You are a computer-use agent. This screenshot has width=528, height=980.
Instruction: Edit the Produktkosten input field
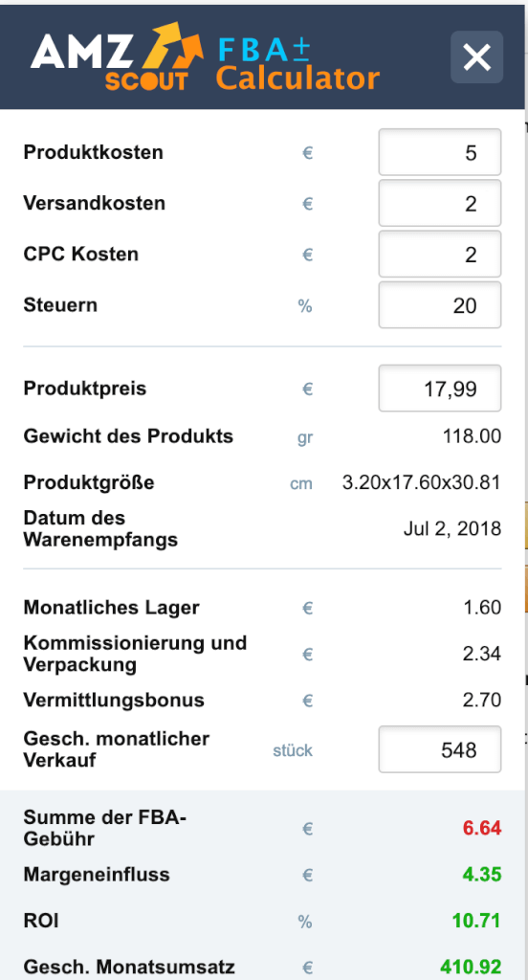coord(440,152)
